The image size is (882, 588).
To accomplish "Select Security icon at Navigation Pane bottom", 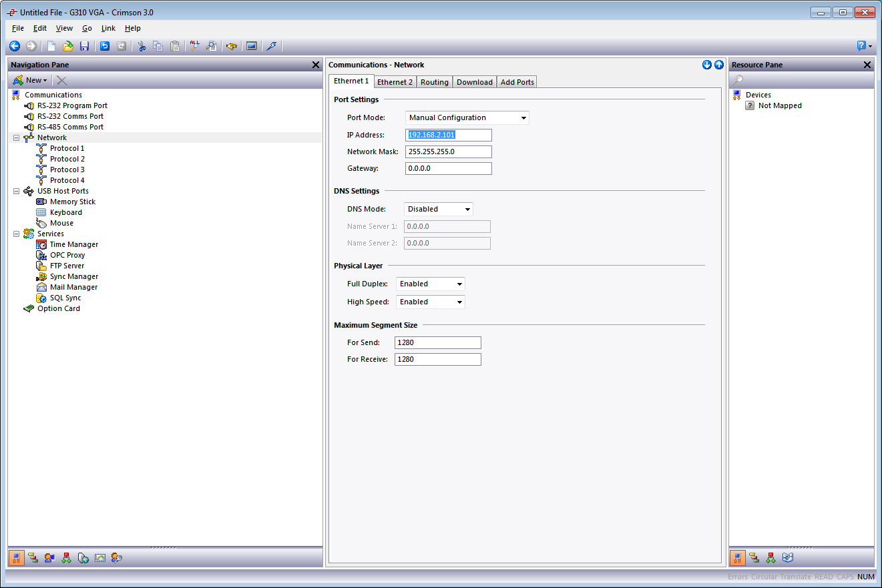I will coord(117,558).
